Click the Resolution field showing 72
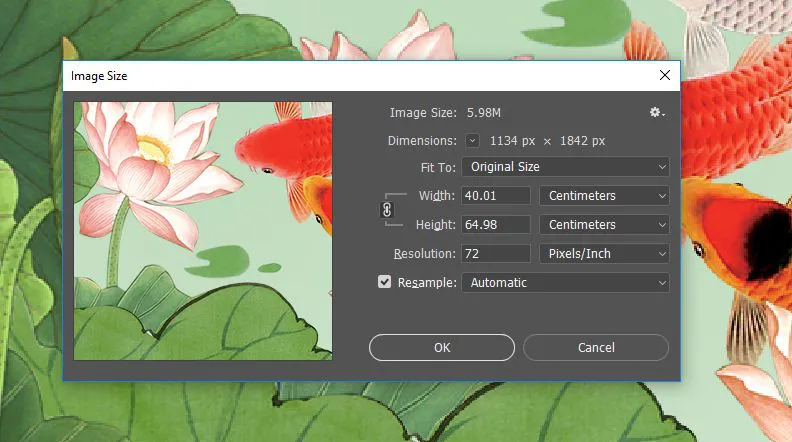792x442 pixels. 496,254
